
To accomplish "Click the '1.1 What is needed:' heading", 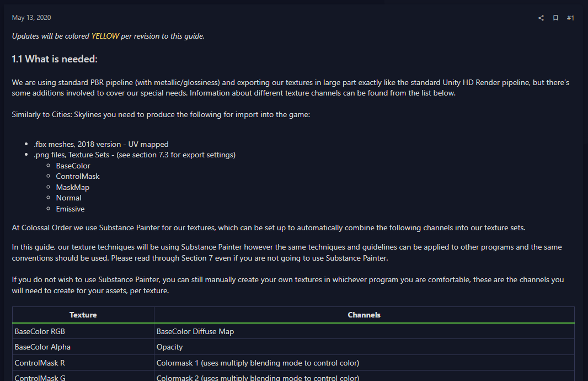I will point(55,59).
